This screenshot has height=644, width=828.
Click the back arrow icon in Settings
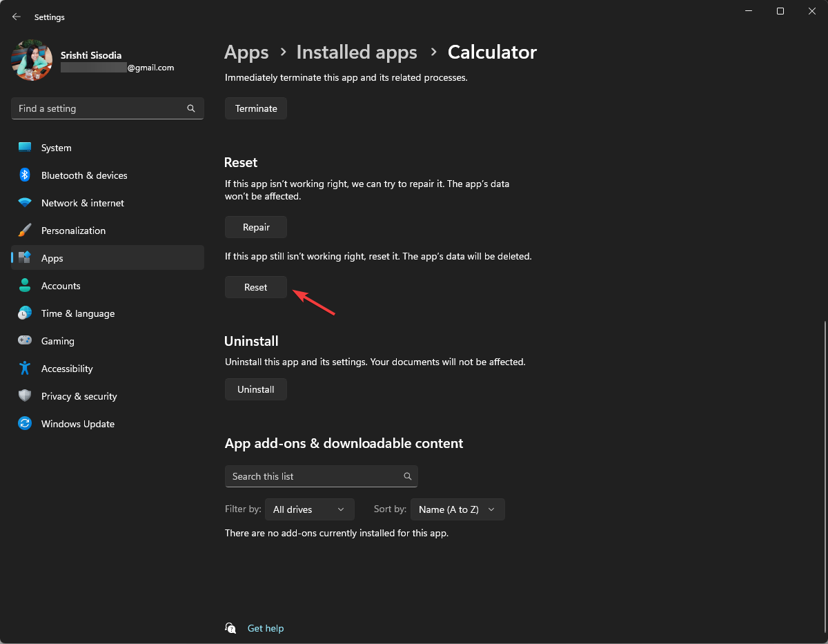click(x=17, y=17)
